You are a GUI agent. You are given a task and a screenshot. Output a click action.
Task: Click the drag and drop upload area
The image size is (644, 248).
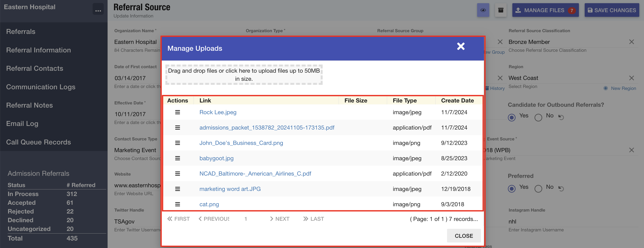pos(244,75)
